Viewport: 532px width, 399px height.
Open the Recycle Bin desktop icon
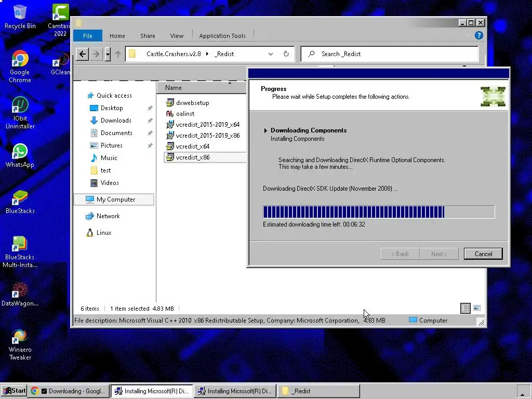20,16
